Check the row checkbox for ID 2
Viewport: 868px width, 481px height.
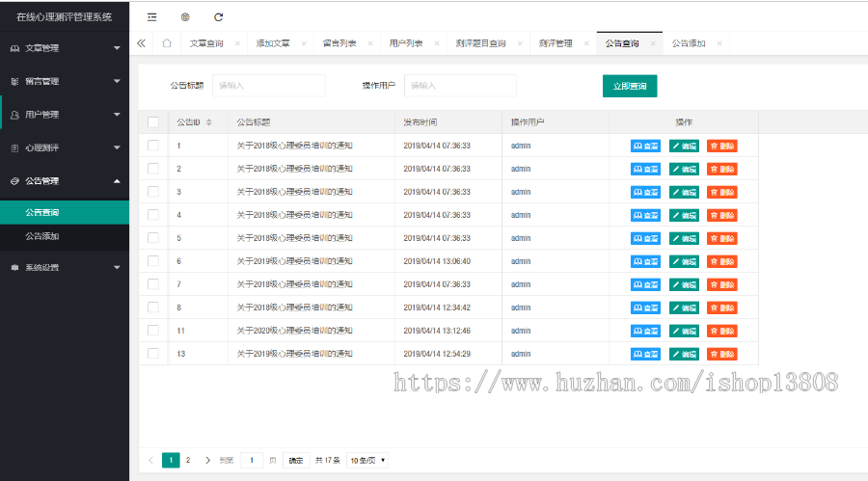(153, 169)
